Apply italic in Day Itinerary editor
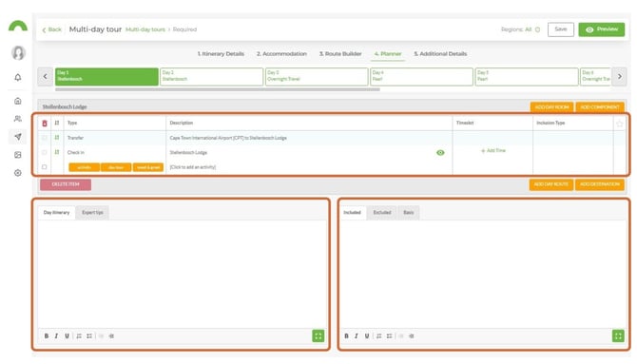Screen dimensions: 637x364 coord(56,336)
